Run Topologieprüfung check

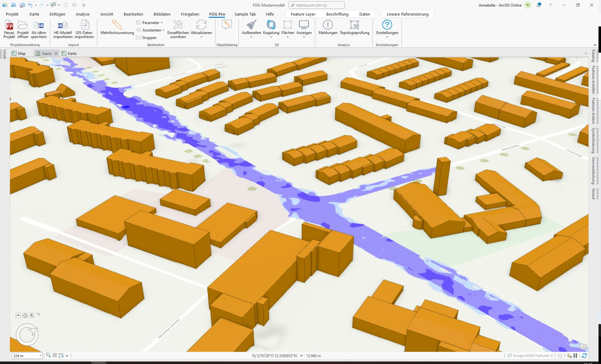click(x=355, y=27)
